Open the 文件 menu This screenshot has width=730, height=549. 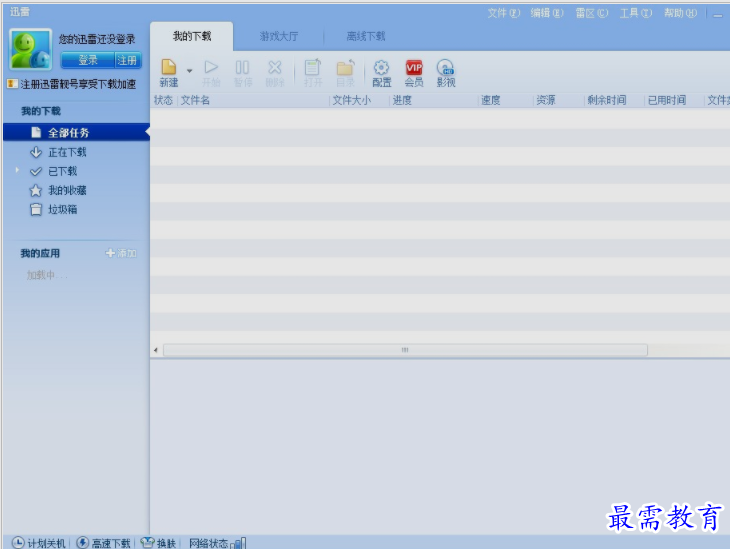tap(503, 13)
